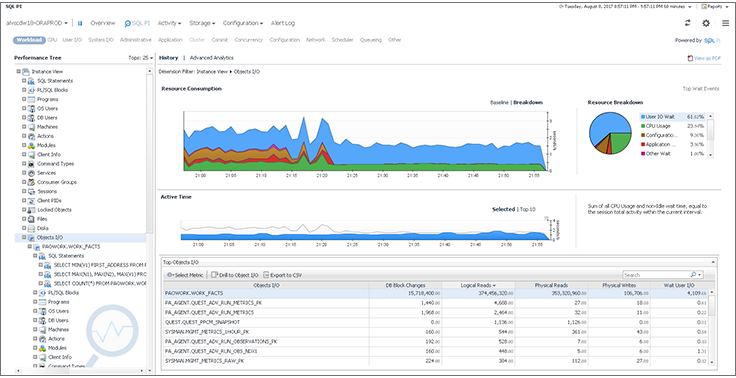Click the Disks tree icon
736x378 pixels.
pyautogui.click(x=31, y=228)
